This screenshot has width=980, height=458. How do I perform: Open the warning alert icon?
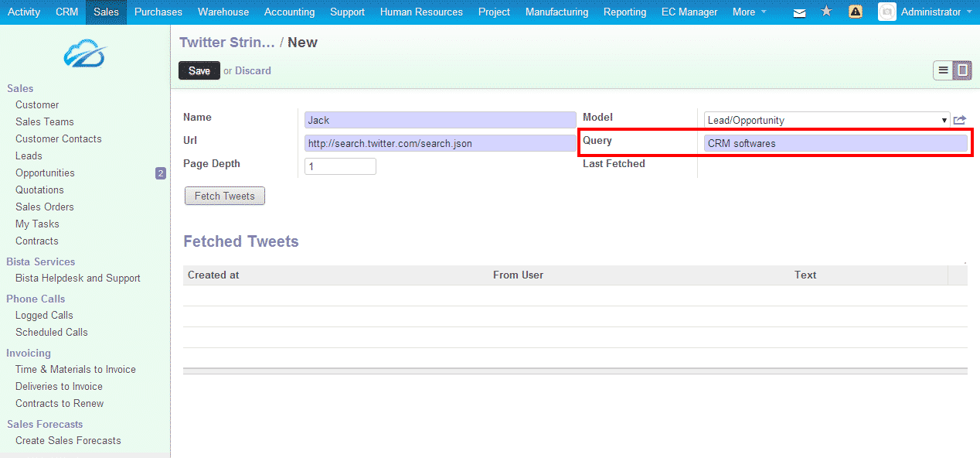[x=855, y=12]
